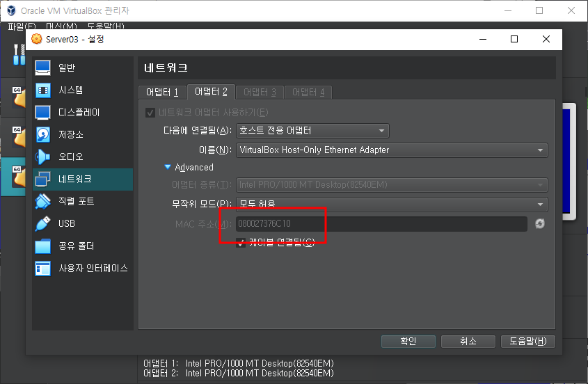588x384 pixels.
Task: Open the 직렬 포트 (Serial Ports) settings category
Action: [83, 201]
